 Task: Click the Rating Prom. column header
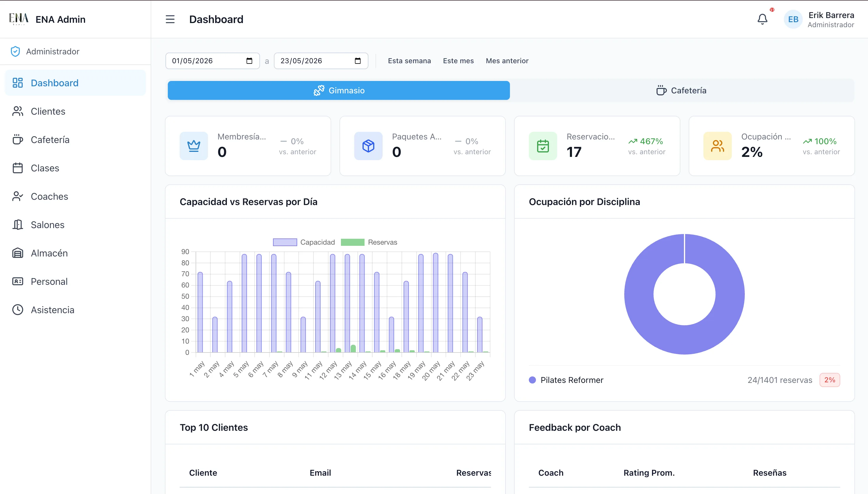tap(649, 473)
